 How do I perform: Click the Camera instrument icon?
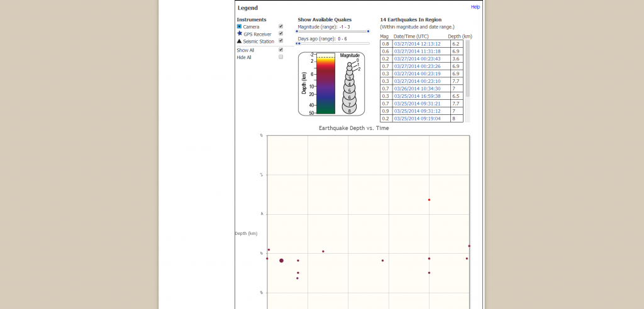pyautogui.click(x=239, y=26)
